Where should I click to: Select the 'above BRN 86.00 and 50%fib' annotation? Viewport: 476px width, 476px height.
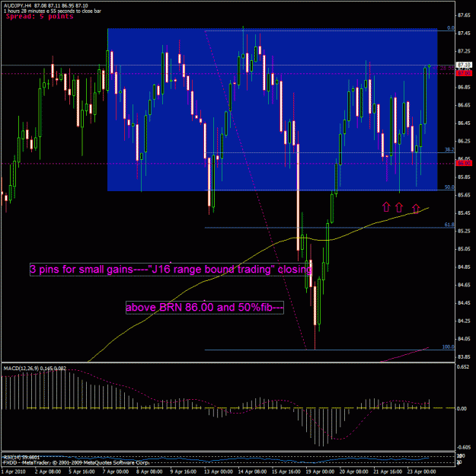pos(205,307)
